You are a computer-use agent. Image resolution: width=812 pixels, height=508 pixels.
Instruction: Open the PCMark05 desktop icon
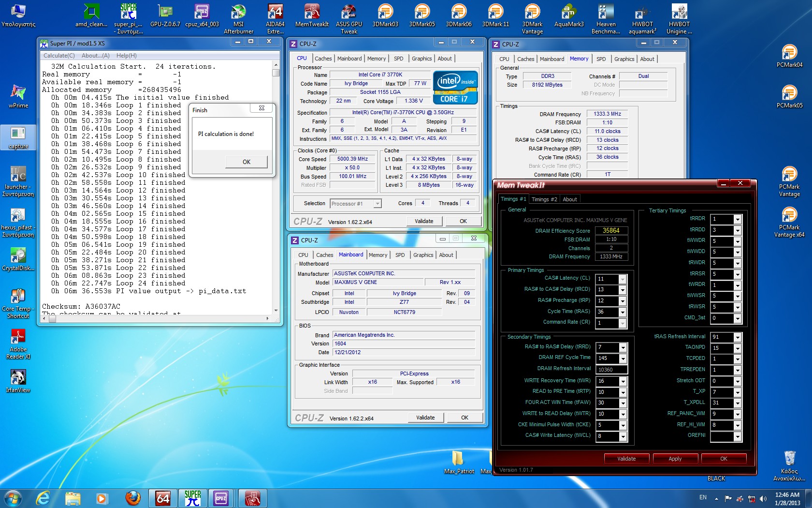tap(789, 97)
